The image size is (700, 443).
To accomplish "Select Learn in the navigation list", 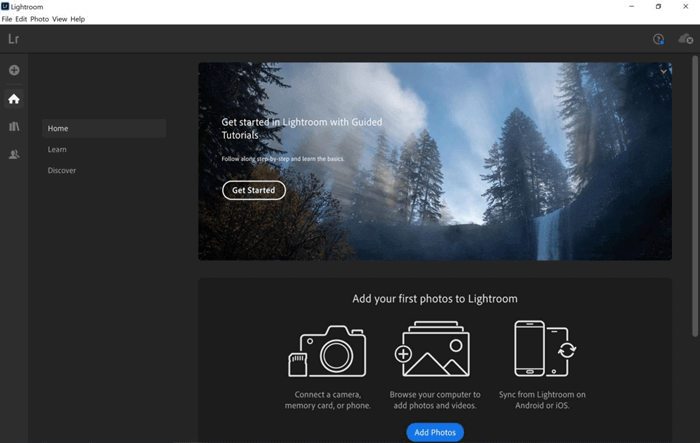I will point(57,150).
